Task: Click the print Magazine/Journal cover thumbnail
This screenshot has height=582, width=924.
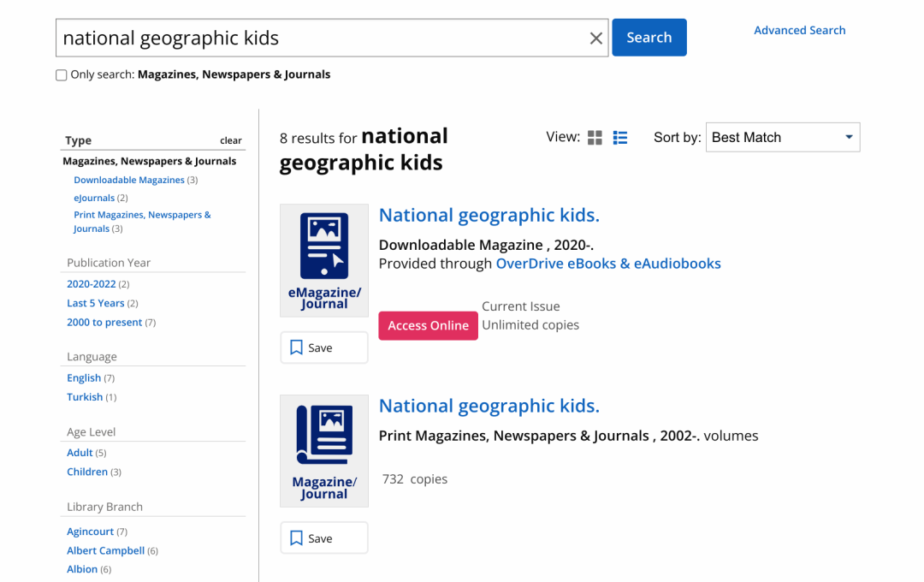Action: tap(324, 451)
